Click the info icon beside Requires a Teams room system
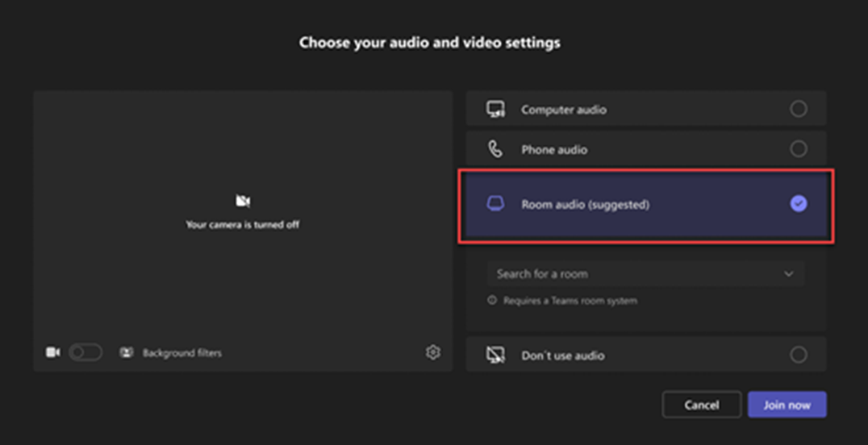This screenshot has width=868, height=445. [x=491, y=301]
